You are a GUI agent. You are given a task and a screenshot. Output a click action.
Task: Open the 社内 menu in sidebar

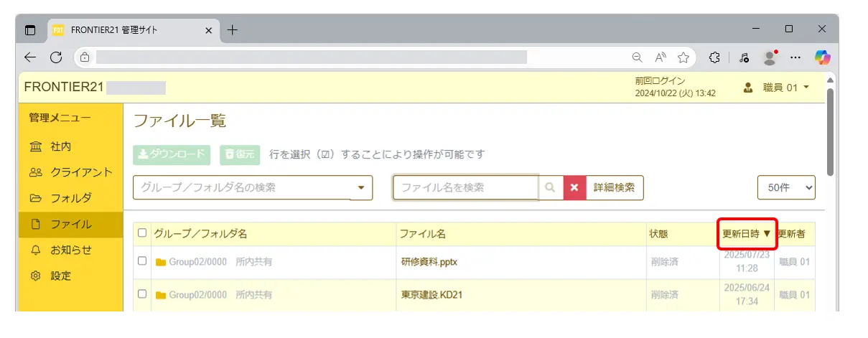(x=60, y=146)
